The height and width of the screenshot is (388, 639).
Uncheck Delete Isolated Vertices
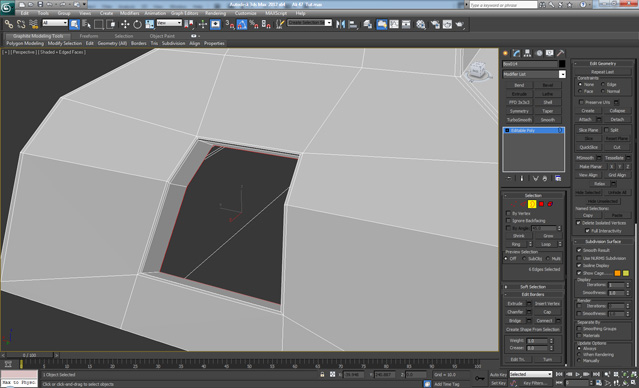pyautogui.click(x=578, y=223)
